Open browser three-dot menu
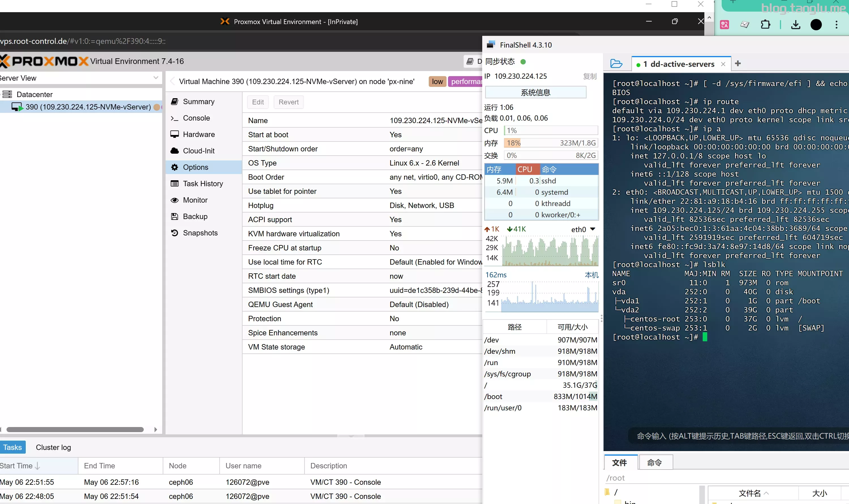The width and height of the screenshot is (849, 504). click(x=836, y=24)
